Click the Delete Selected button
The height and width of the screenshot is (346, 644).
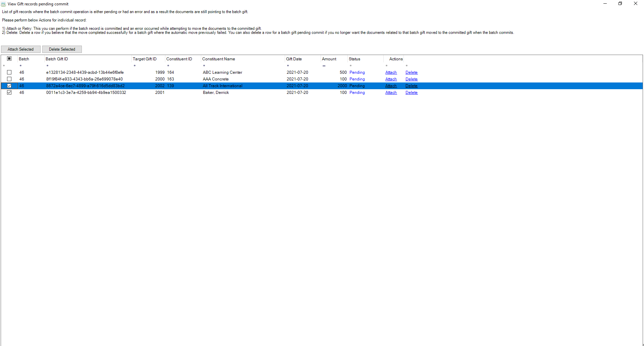(62, 49)
